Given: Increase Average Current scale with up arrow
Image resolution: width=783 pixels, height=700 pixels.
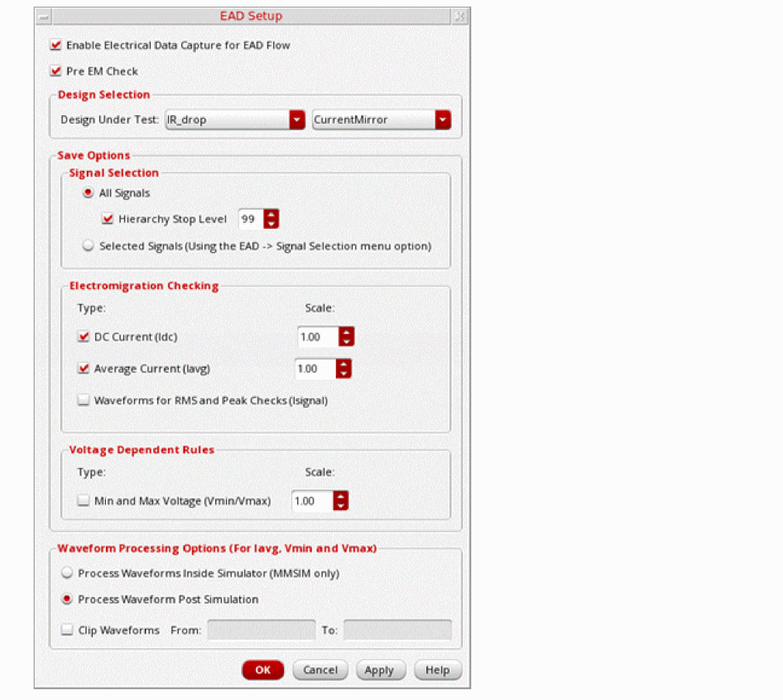Looking at the screenshot, I should click(x=344, y=364).
